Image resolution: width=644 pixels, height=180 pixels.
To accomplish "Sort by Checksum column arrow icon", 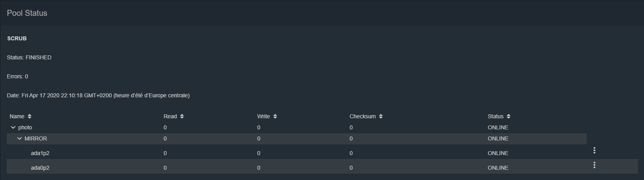I will tap(381, 116).
